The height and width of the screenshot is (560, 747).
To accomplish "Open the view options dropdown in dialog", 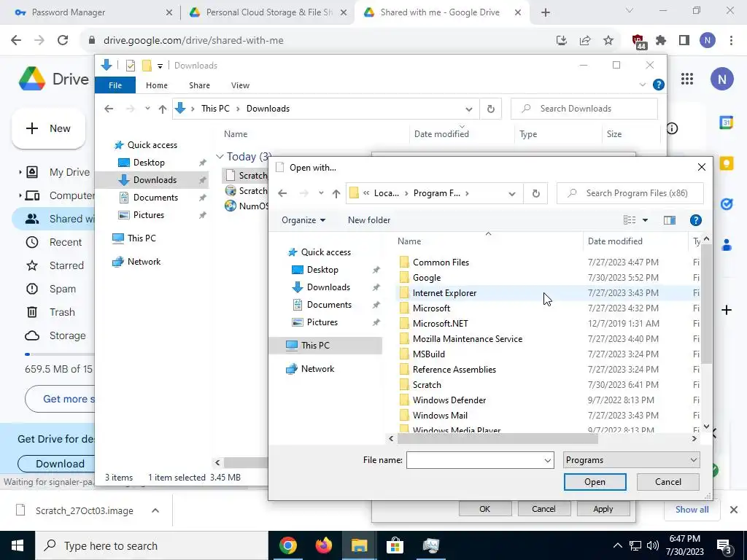I will tap(645, 220).
